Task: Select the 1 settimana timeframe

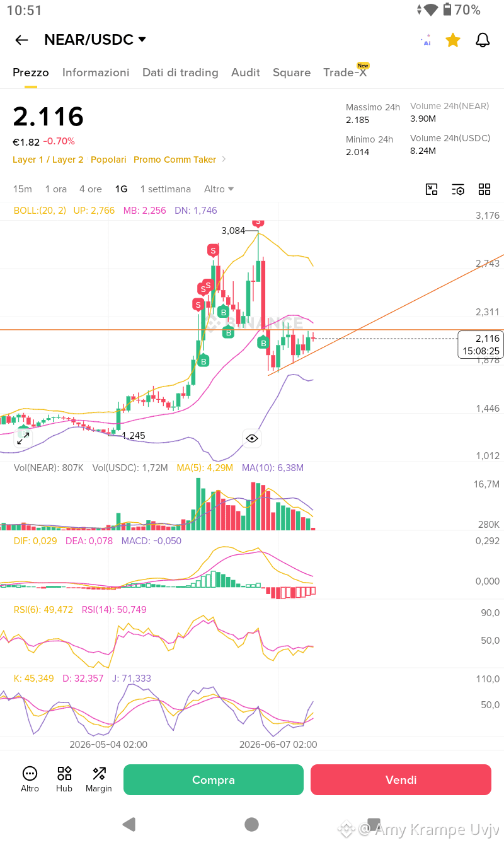Action: click(x=166, y=189)
